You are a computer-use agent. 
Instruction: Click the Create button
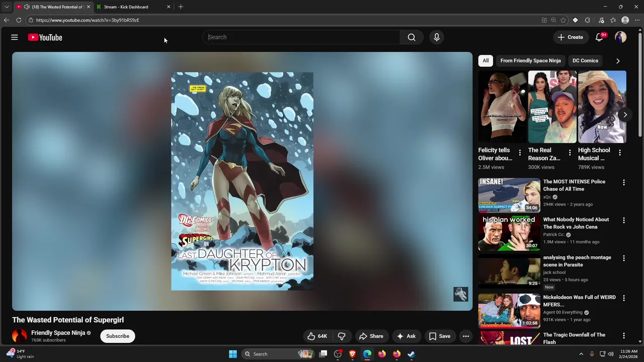[x=570, y=37]
